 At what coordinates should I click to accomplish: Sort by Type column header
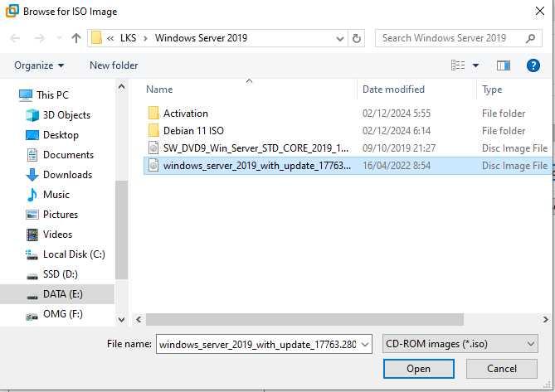pyautogui.click(x=492, y=90)
